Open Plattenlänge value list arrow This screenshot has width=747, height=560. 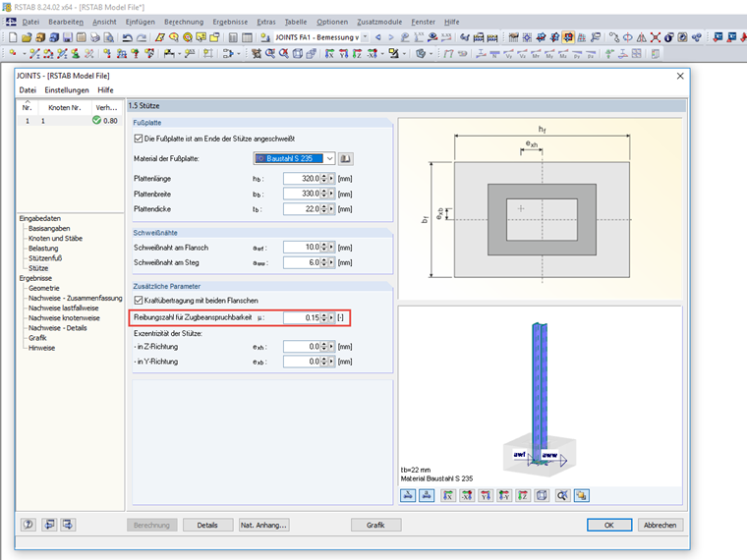coord(331,179)
